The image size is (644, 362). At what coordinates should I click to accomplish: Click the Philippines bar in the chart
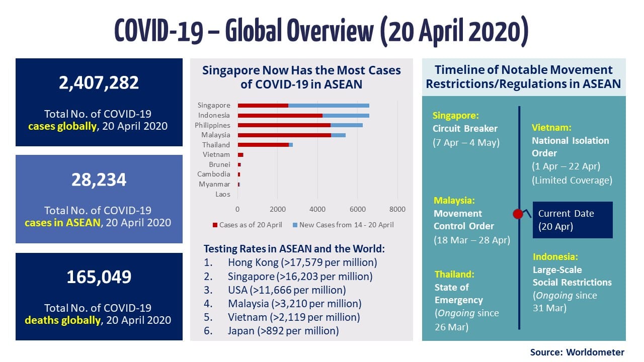point(282,125)
